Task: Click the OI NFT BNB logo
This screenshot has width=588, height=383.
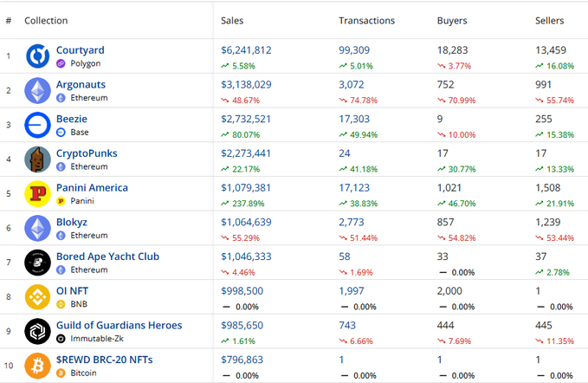Action: [37, 297]
